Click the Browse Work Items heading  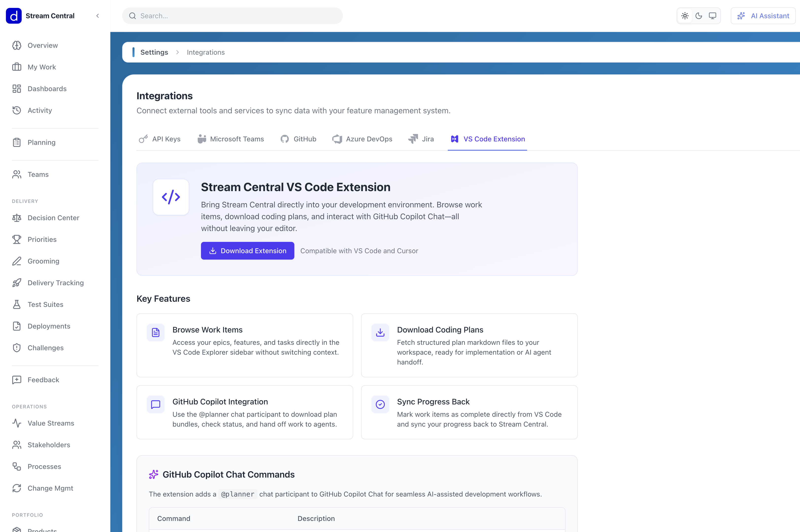click(x=208, y=330)
